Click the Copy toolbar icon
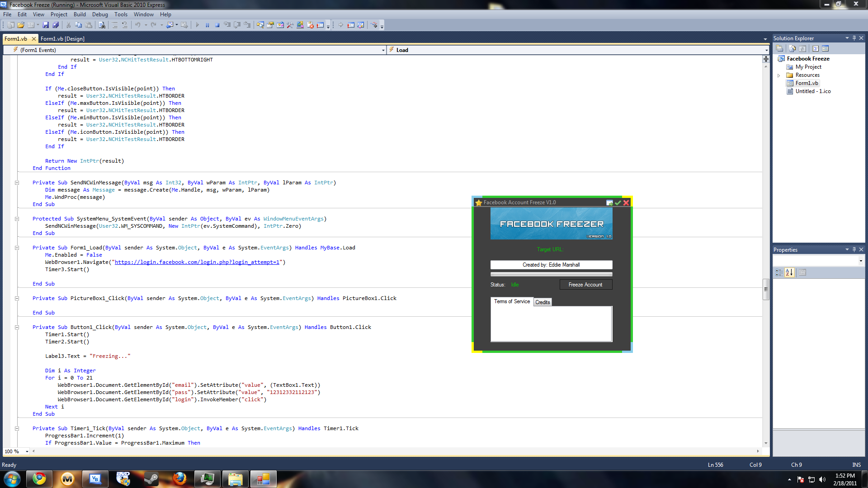This screenshot has height=488, width=868. [78, 25]
